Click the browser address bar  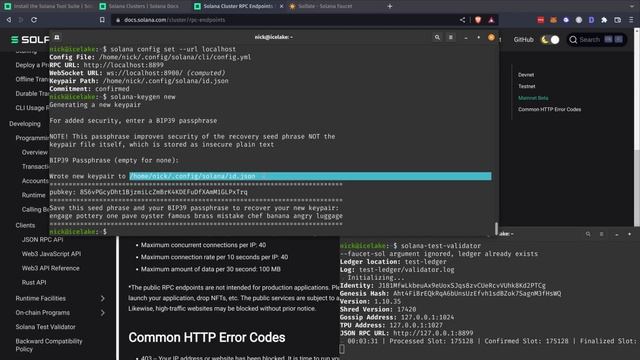pyautogui.click(x=286, y=20)
